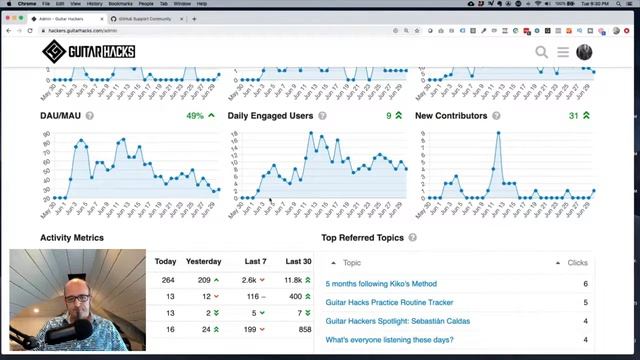
Task: Open the Window menu
Action: tap(182, 4)
